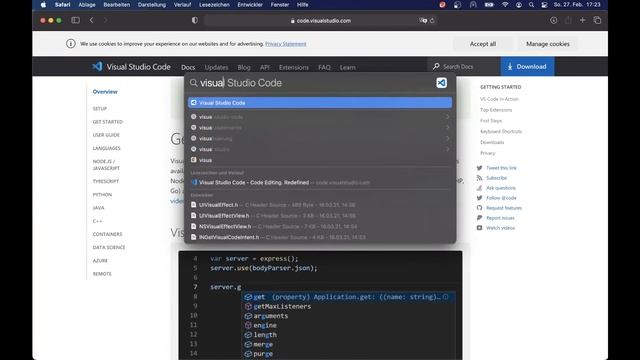Open a new tab with the plus icon

[x=582, y=20]
